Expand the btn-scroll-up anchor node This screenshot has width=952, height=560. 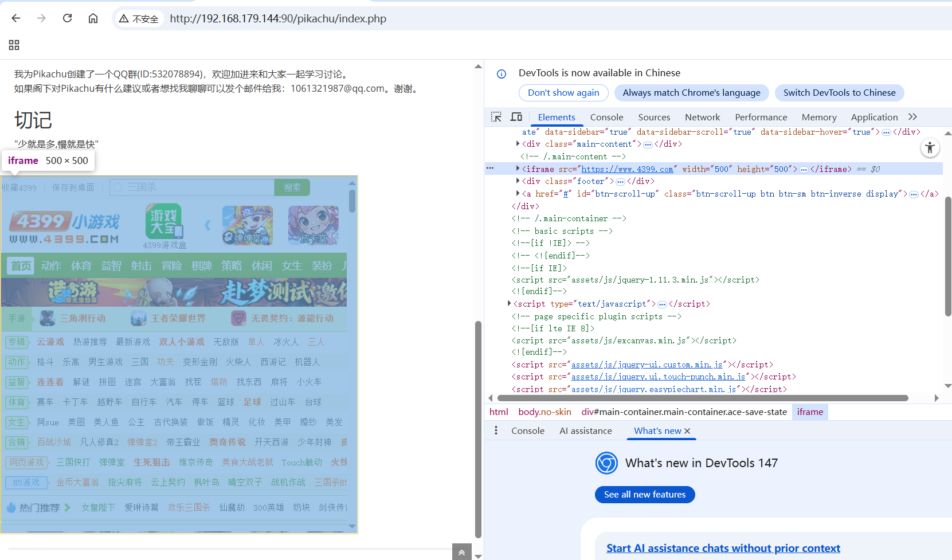coord(518,193)
